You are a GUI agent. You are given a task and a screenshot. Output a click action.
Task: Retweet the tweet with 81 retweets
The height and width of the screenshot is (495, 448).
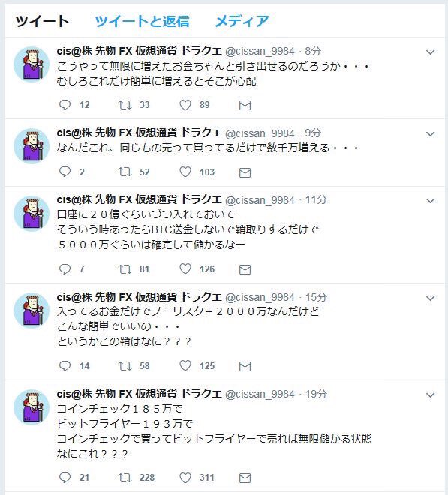(x=125, y=269)
